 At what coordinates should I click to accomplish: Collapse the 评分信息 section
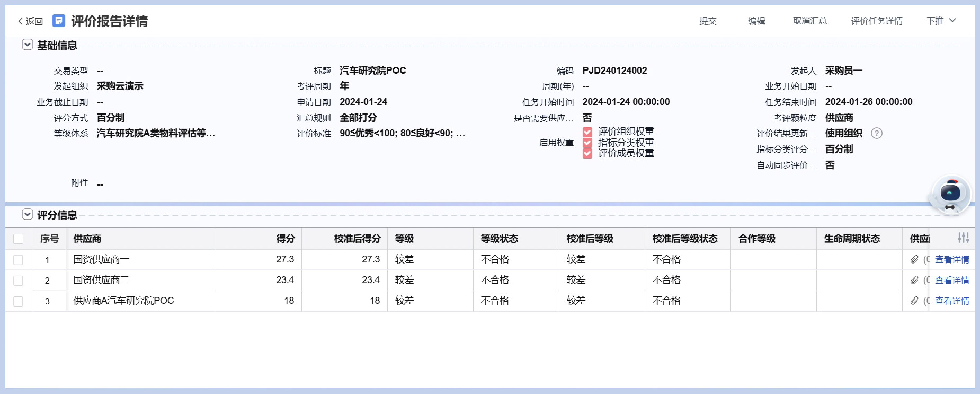28,215
